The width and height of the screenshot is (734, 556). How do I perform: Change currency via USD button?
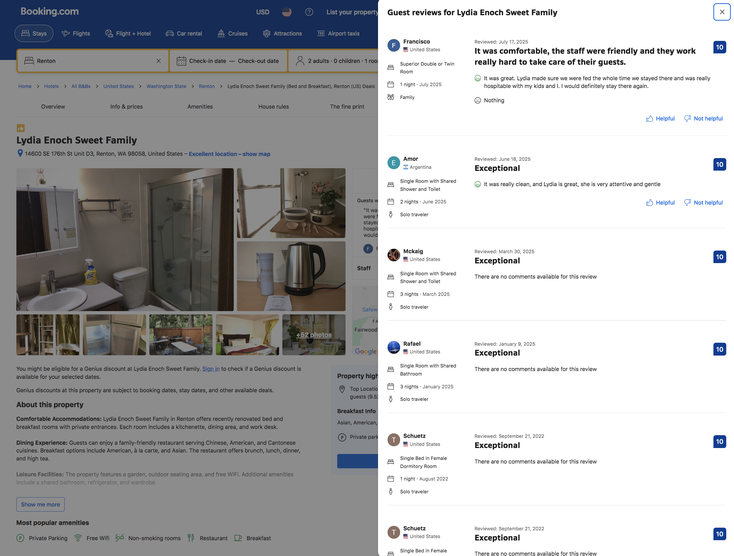point(263,12)
